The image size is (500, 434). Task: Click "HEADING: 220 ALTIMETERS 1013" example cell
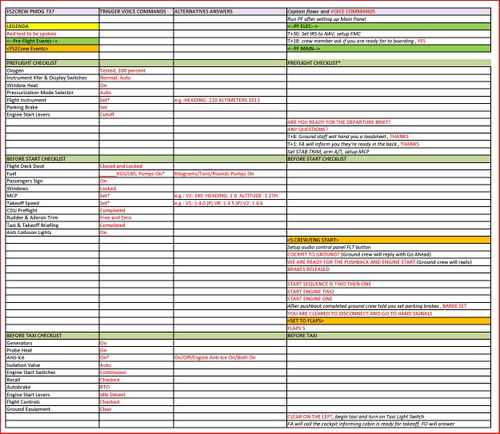(230, 100)
